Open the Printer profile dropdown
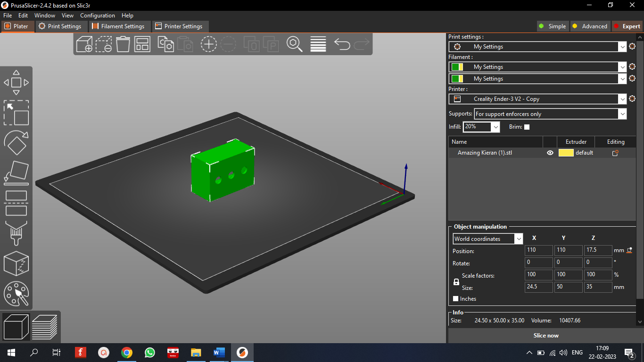 (x=622, y=99)
